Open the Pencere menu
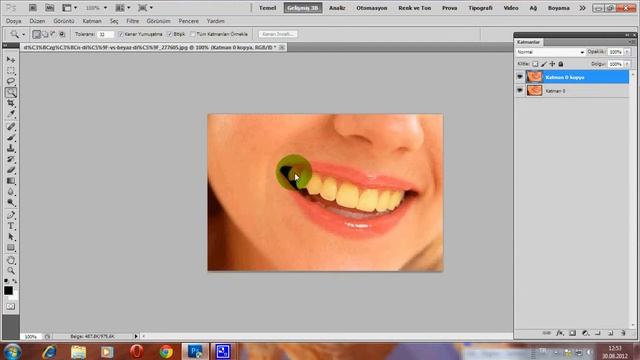This screenshot has height=360, width=640. pyautogui.click(x=189, y=21)
